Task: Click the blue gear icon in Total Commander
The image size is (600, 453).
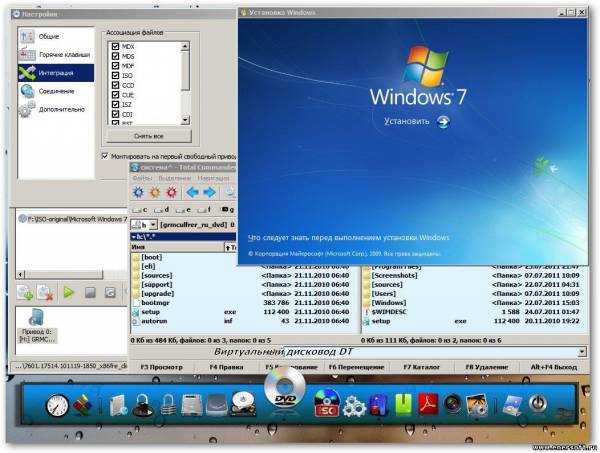Action: click(x=138, y=192)
